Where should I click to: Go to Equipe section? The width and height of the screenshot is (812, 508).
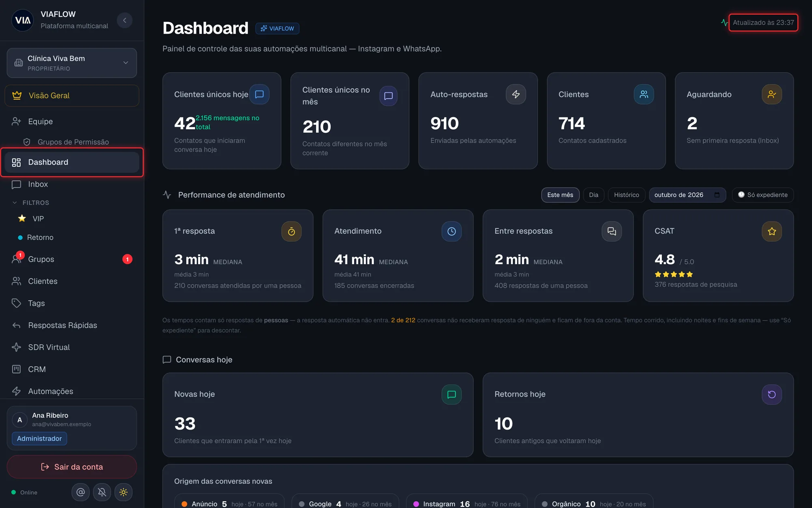[72, 122]
